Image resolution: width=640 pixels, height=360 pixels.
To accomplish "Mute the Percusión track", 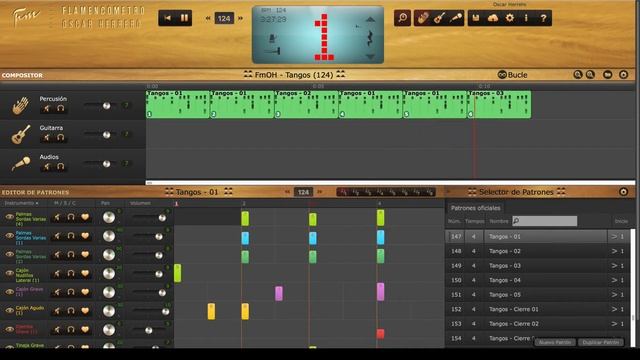I will pos(47,109).
